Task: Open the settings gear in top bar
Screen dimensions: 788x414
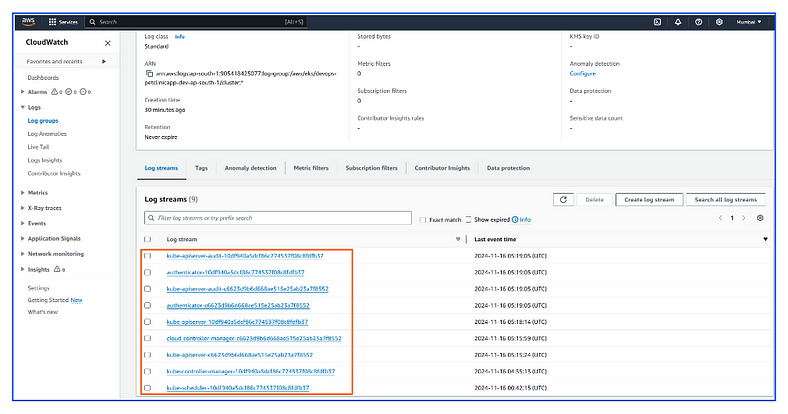Action: pos(719,22)
